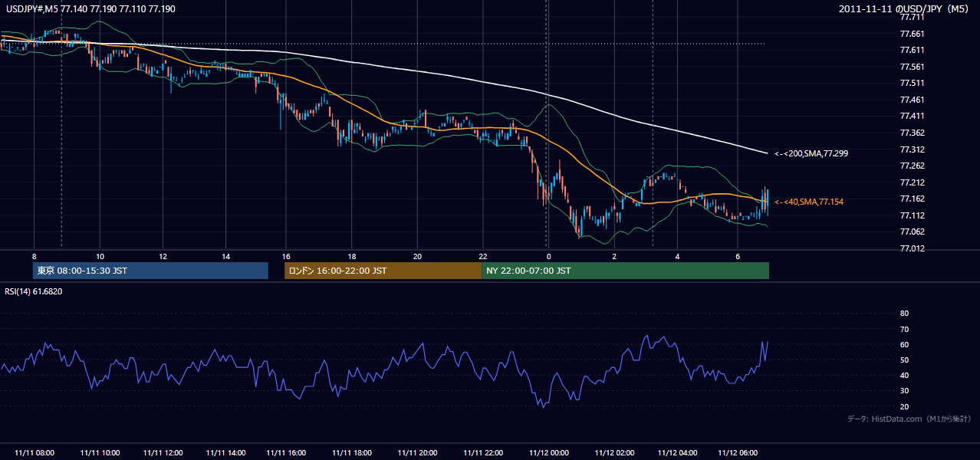Click the 77.162 price axis label
This screenshot has height=460, width=980.
pos(913,199)
